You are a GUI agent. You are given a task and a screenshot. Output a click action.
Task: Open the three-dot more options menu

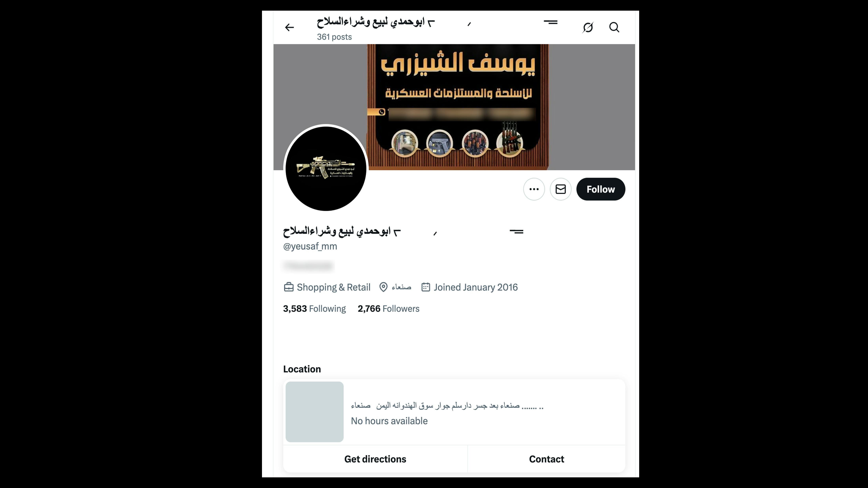coord(534,189)
